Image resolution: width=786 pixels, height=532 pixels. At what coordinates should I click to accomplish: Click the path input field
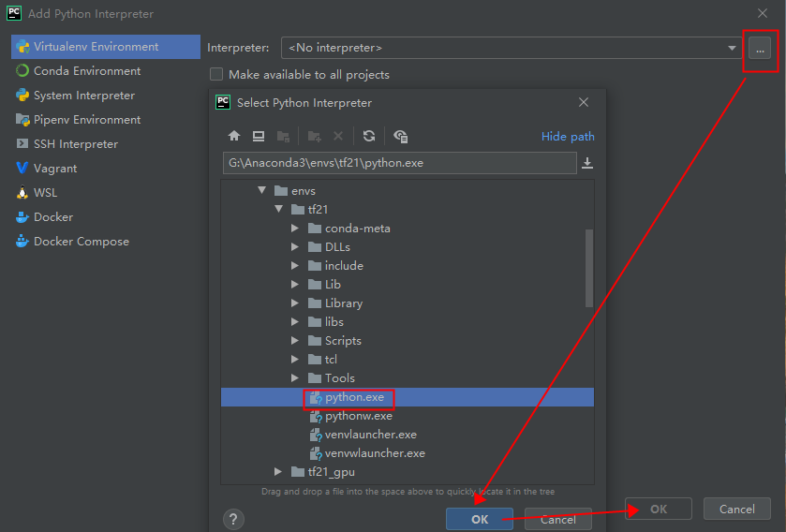point(399,163)
